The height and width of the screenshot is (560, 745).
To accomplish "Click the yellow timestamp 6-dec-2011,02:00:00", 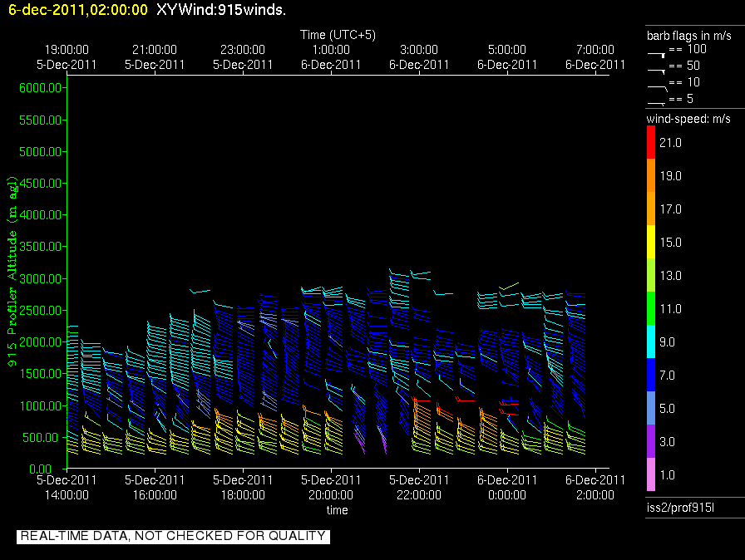I will coord(78,9).
